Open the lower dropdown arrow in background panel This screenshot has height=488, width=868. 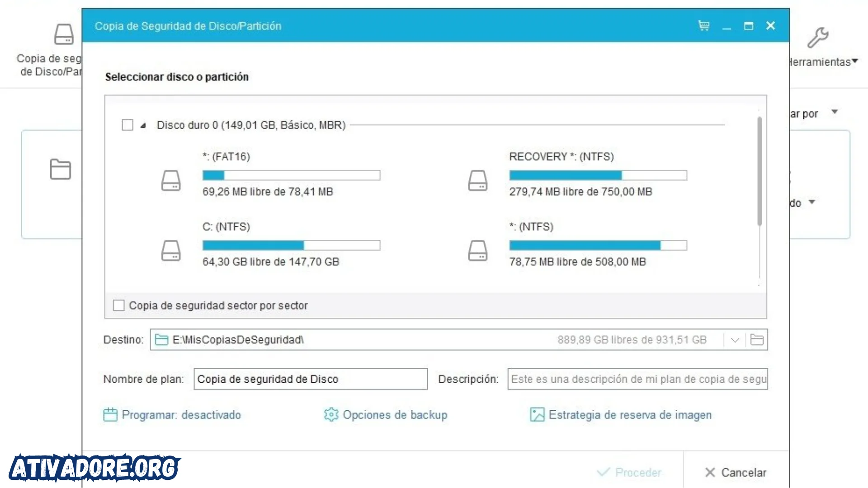[812, 202]
